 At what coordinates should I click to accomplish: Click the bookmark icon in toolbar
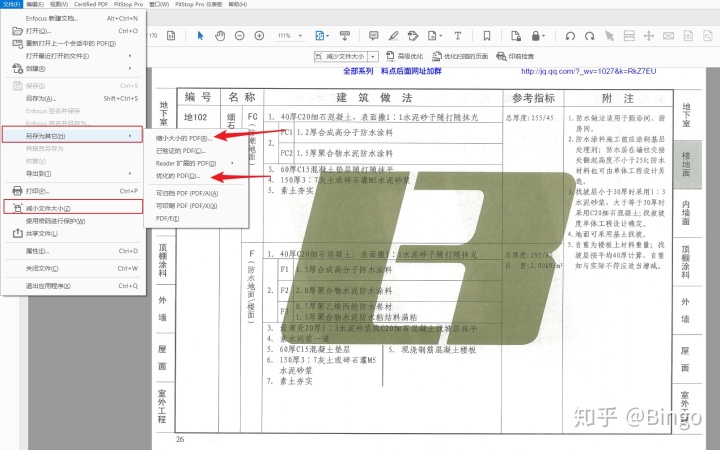[x=487, y=36]
